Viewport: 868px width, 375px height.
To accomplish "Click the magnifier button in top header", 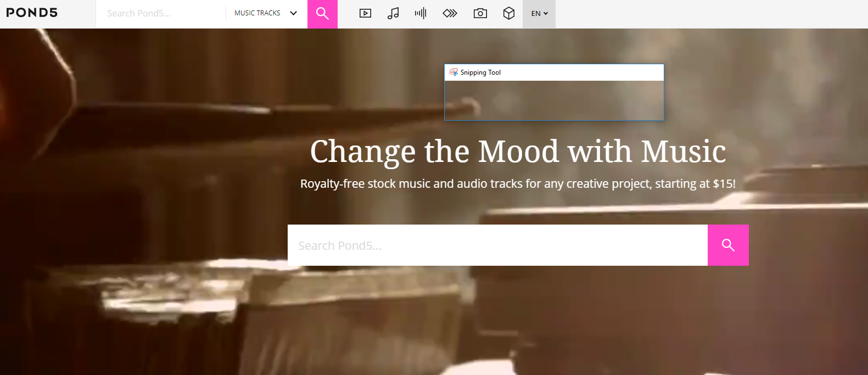I will (322, 14).
